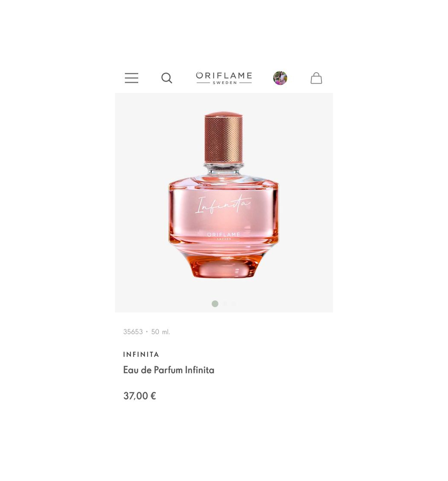
Task: Click the 50 ml. size label
Action: [160, 332]
